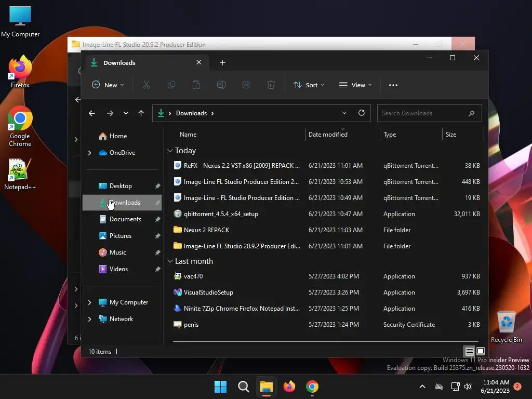The image size is (532, 399).
Task: Add a new tab with plus button
Action: point(222,63)
